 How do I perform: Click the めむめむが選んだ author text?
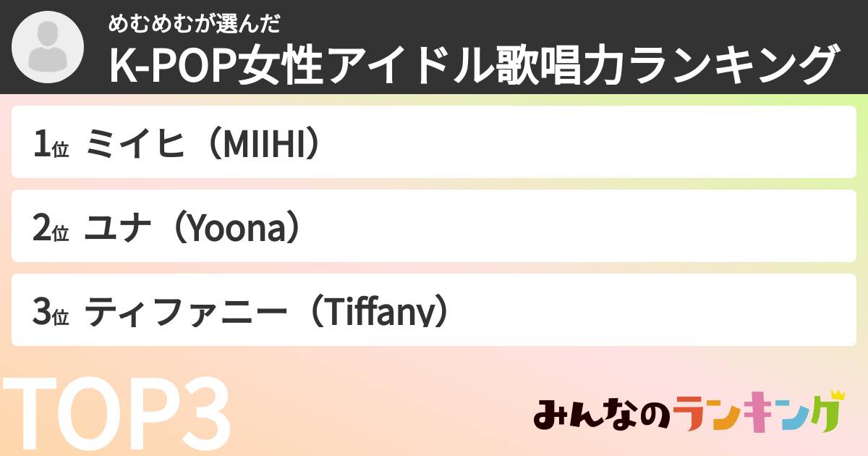click(194, 24)
